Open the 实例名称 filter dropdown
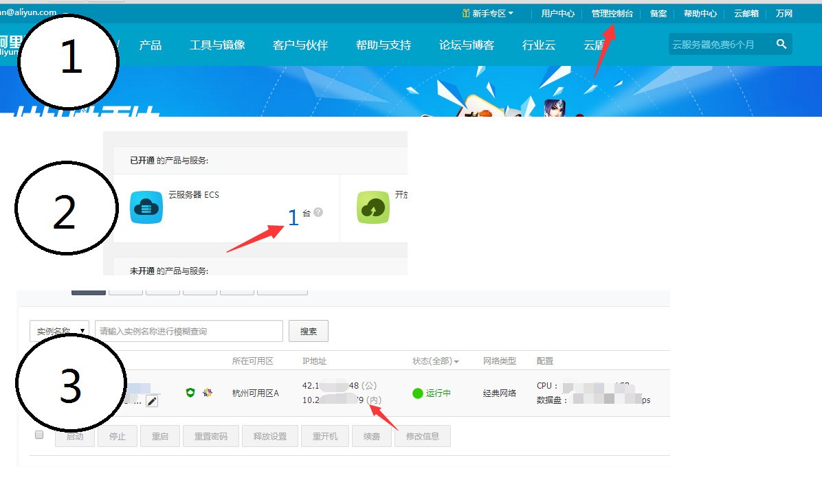This screenshot has height=504, width=822. click(x=59, y=331)
